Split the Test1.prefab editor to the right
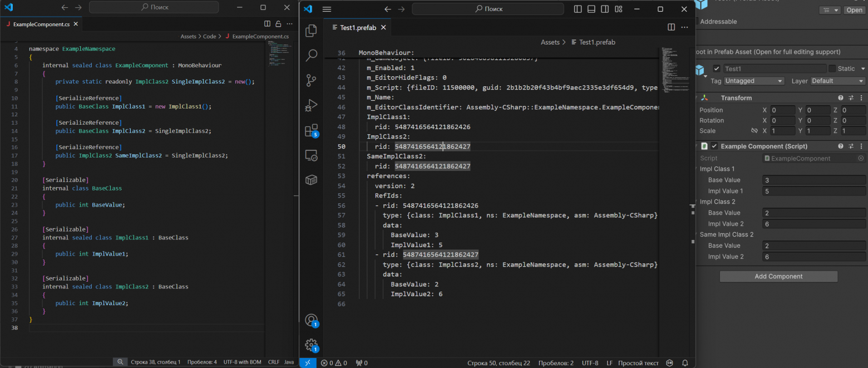 pos(671,27)
